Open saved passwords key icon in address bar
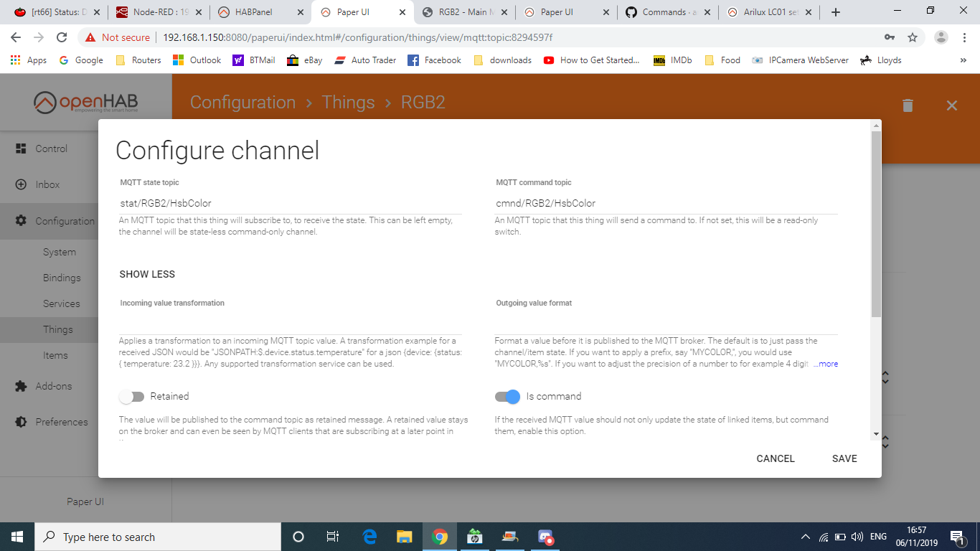This screenshot has width=980, height=551. [890, 37]
